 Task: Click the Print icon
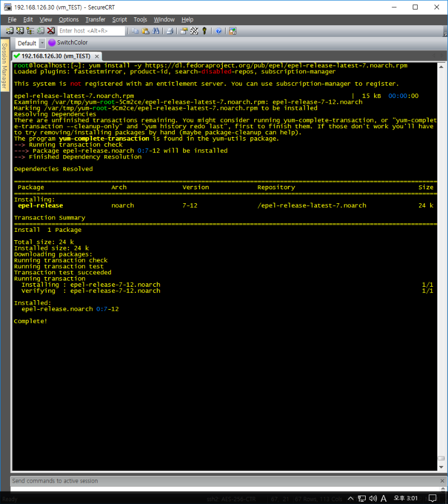170,31
